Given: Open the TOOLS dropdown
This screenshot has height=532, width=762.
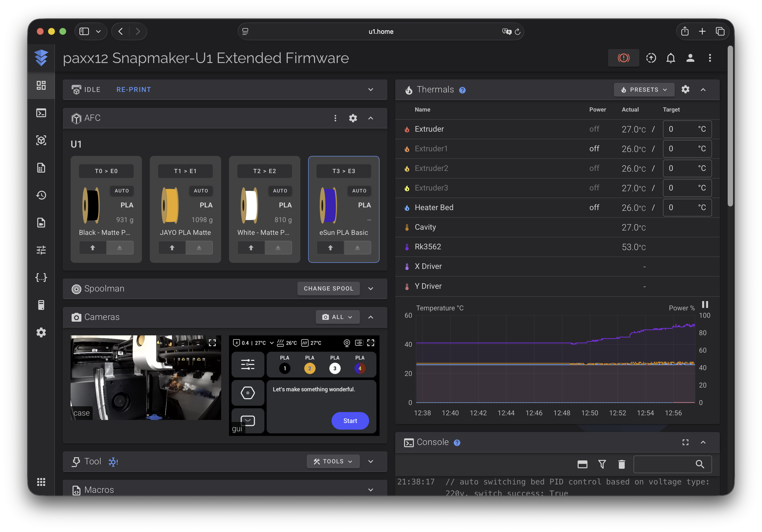Looking at the screenshot, I should tap(333, 462).
